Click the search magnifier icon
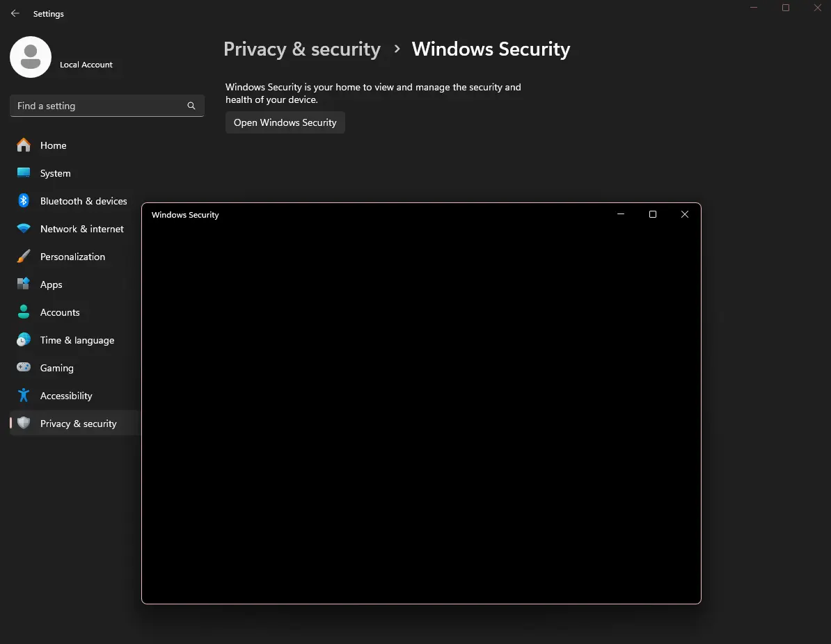Viewport: 831px width, 644px height. pyautogui.click(x=191, y=106)
